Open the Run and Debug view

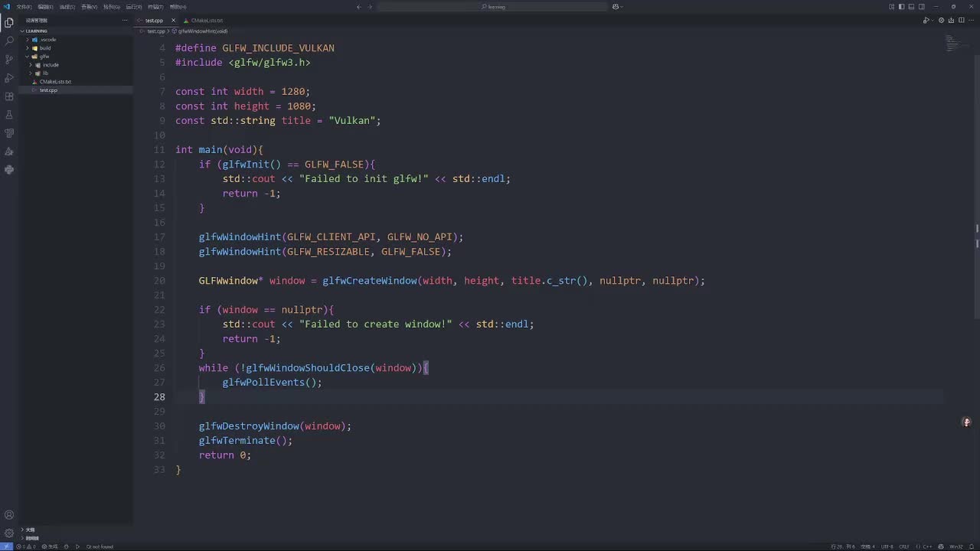pos(9,77)
